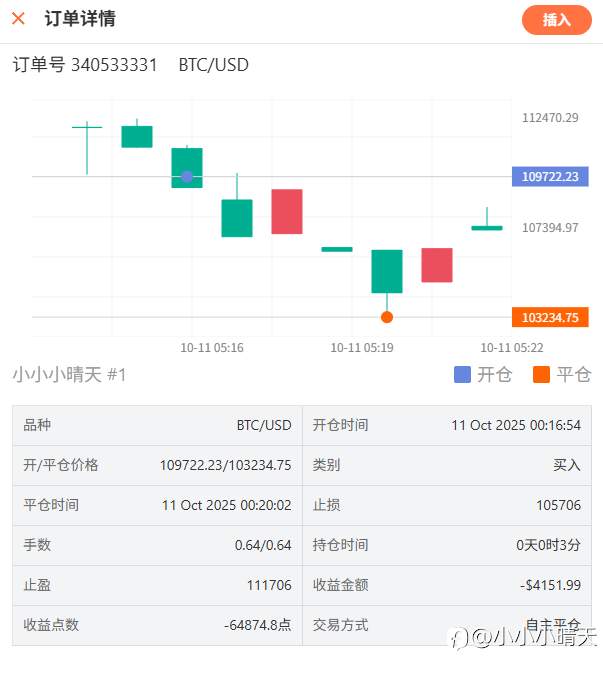
Task: Click the 112470.29 price axis label
Action: coord(550,118)
